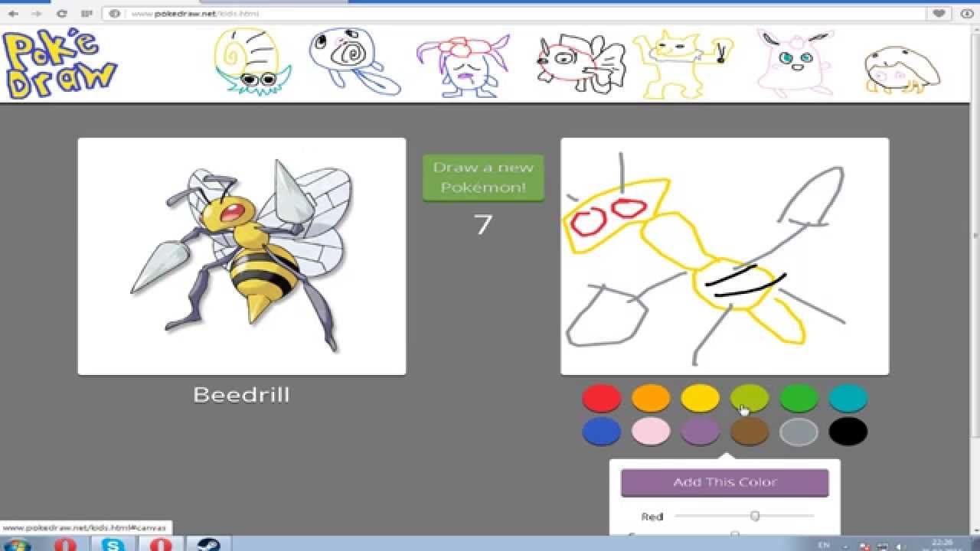Select the green color swatch
980x551 pixels.
pyautogui.click(x=799, y=398)
